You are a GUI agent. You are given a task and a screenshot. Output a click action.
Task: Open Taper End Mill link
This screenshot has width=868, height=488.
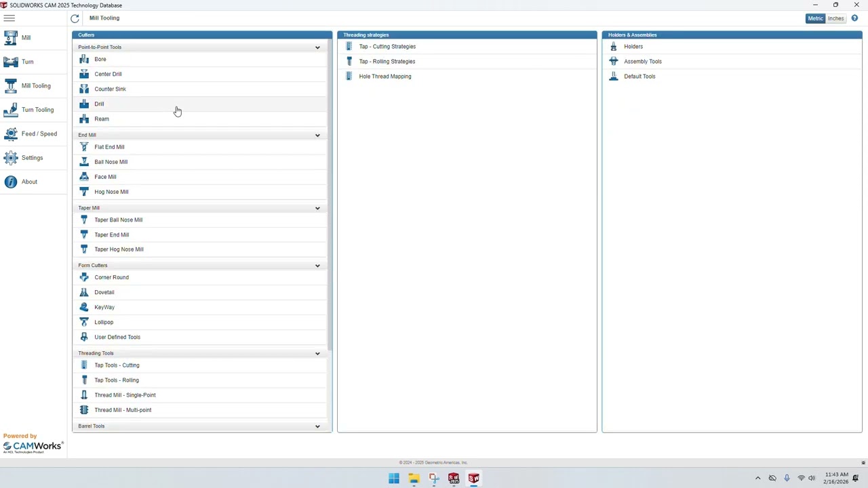112,235
